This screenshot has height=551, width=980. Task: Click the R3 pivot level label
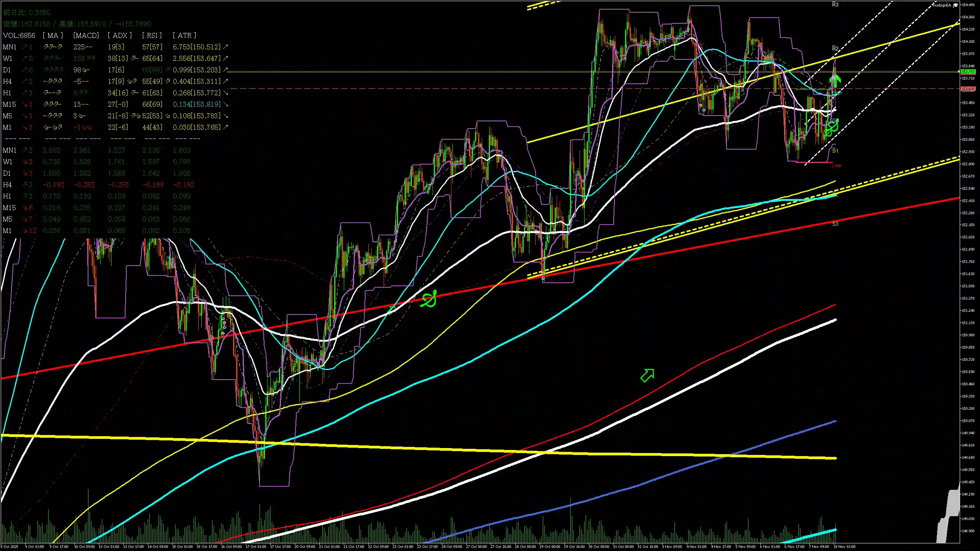coord(835,5)
